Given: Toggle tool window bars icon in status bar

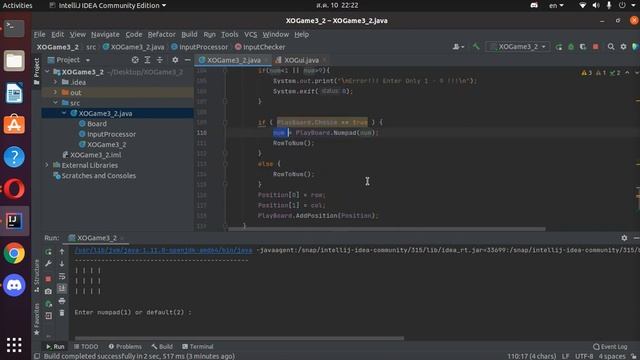Looking at the screenshot, I should (37, 356).
